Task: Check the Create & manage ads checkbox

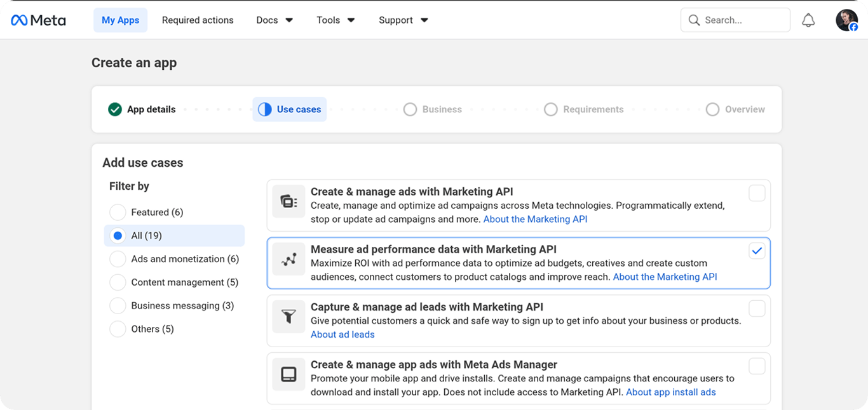Action: point(757,193)
